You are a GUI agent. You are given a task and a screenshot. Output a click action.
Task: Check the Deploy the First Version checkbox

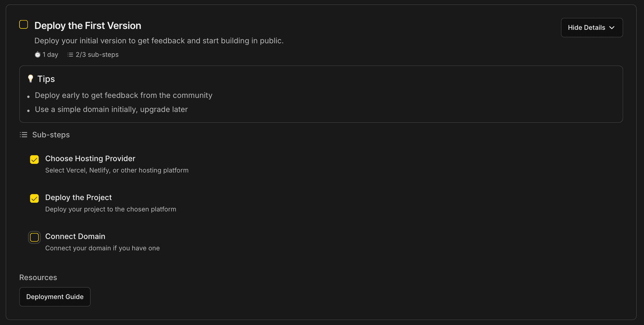23,25
